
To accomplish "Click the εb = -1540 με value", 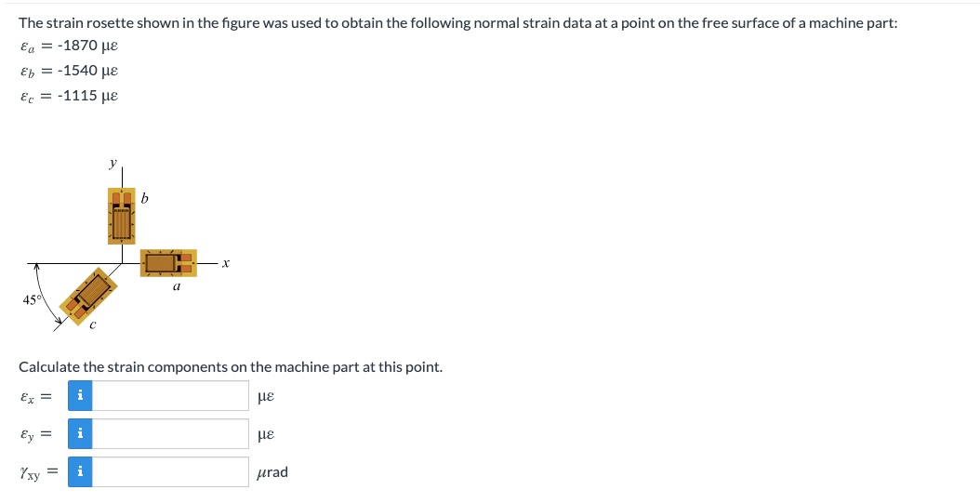I will (69, 71).
